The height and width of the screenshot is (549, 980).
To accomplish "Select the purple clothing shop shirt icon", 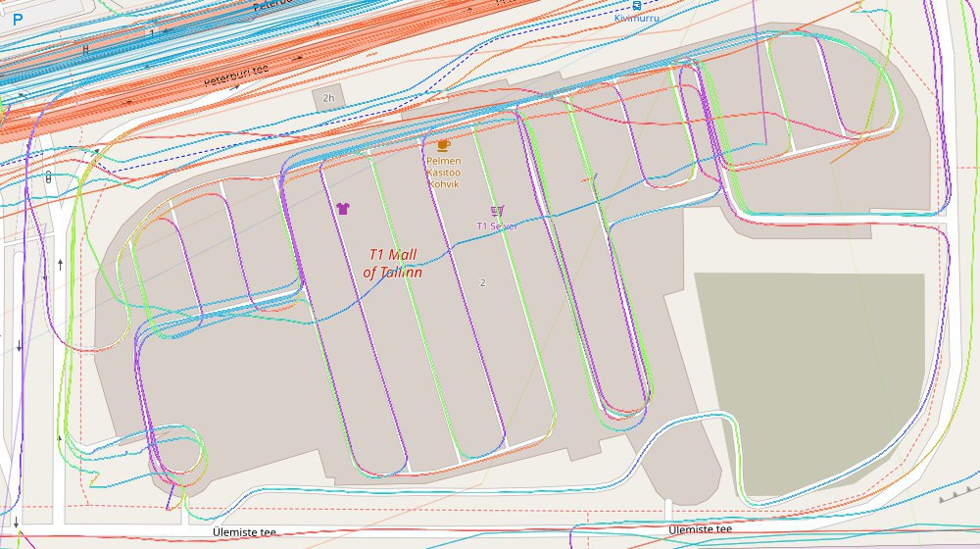I will pos(342,208).
